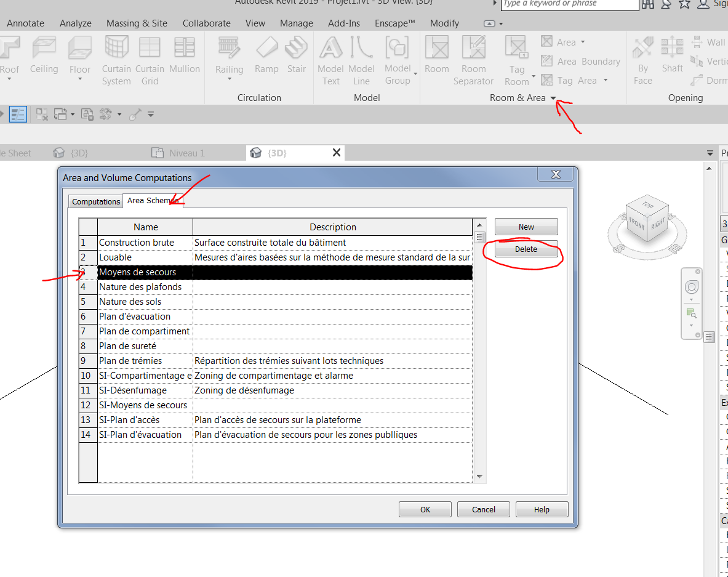The width and height of the screenshot is (728, 577).
Task: Select the Moyens de secours row
Action: click(x=276, y=272)
